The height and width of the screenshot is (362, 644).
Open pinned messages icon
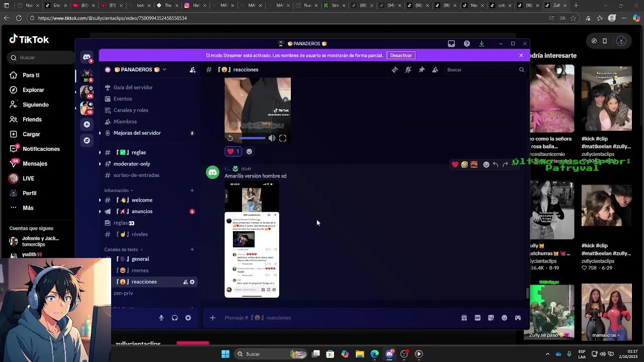click(x=422, y=70)
